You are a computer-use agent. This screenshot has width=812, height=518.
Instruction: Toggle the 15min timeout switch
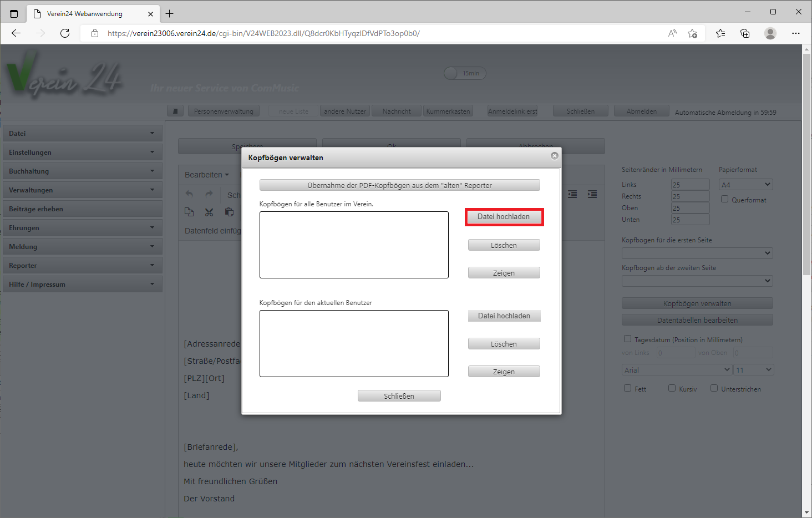pyautogui.click(x=465, y=73)
